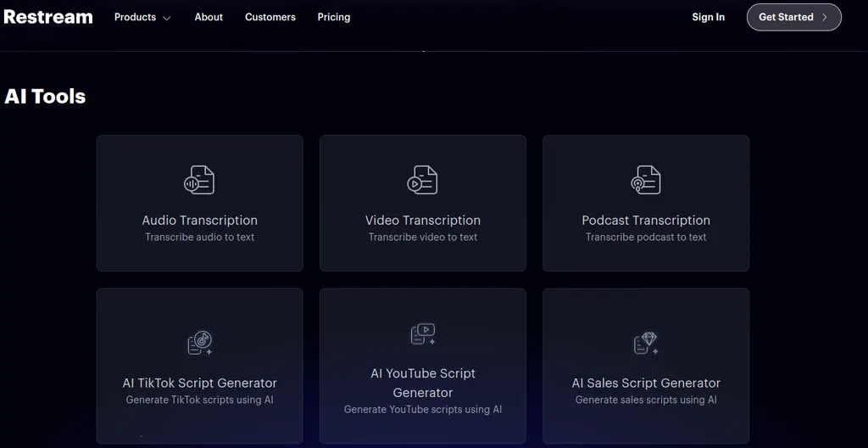Click 'Generate TikTok scripts using AI' text
This screenshot has width=868, height=448.
click(199, 400)
